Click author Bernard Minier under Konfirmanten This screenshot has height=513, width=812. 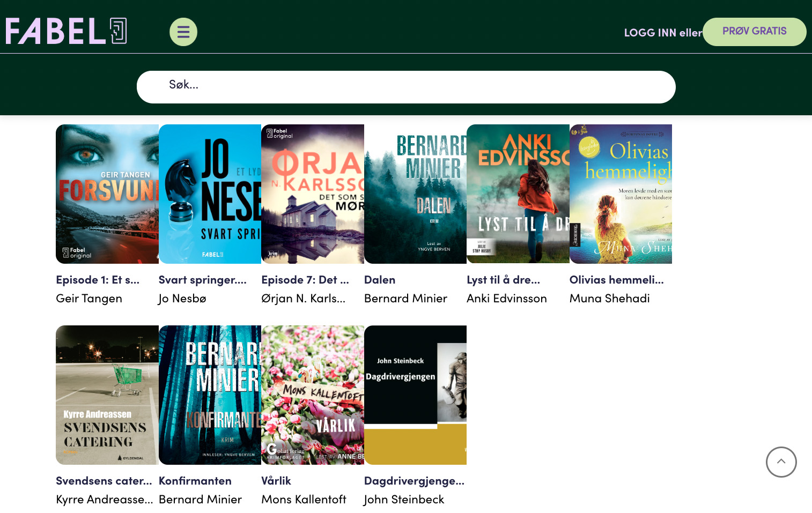(201, 500)
